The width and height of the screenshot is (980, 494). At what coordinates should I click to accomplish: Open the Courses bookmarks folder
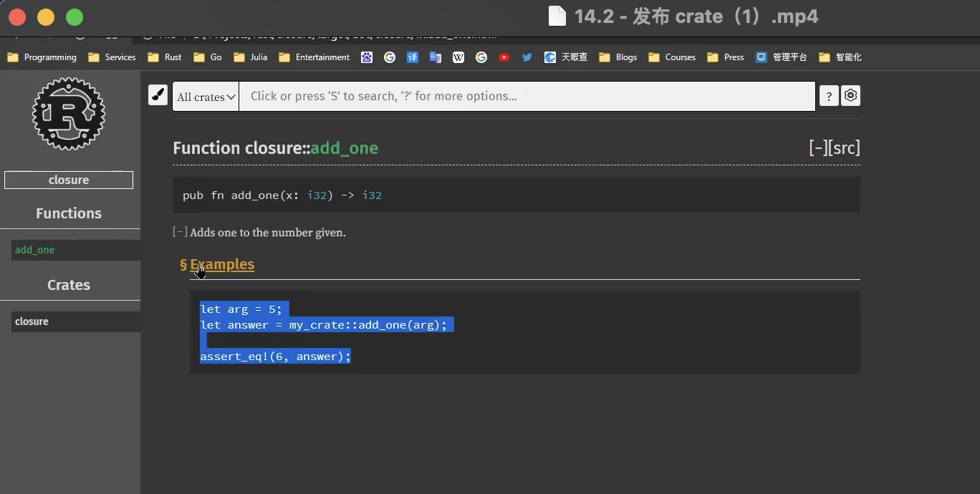[x=672, y=57]
